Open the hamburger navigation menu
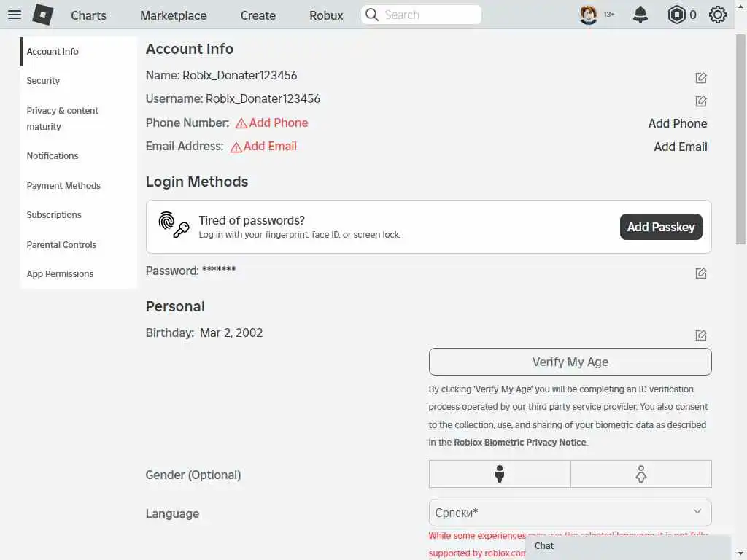The height and width of the screenshot is (560, 747). click(15, 15)
